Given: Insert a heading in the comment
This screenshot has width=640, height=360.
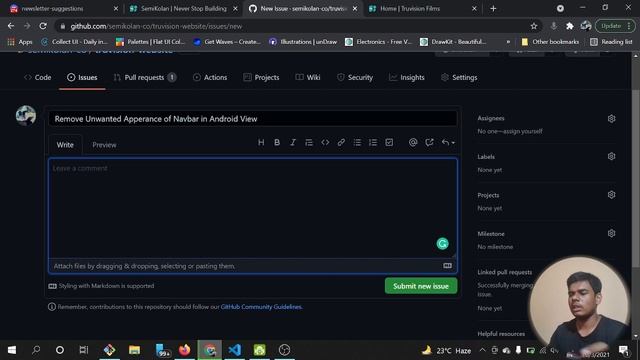Looking at the screenshot, I should [261, 142].
